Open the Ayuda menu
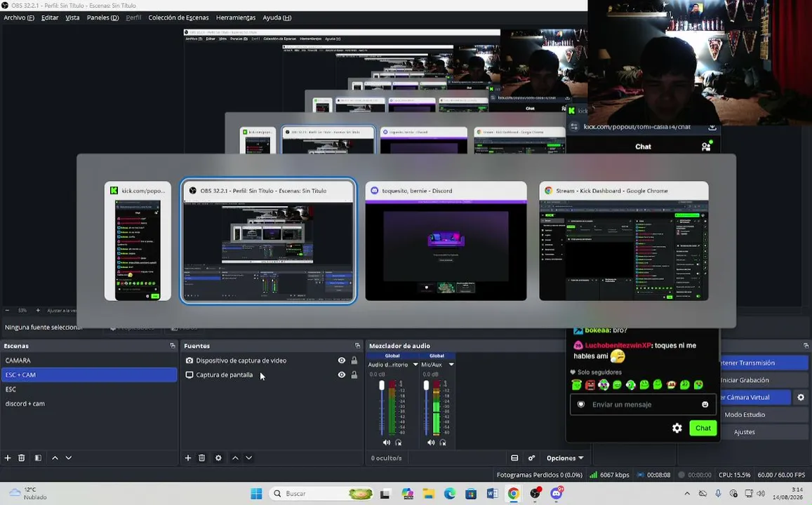 point(277,18)
